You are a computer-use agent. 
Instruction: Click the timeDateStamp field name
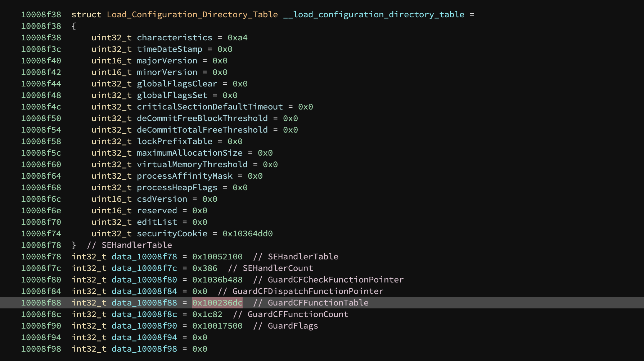tap(169, 49)
